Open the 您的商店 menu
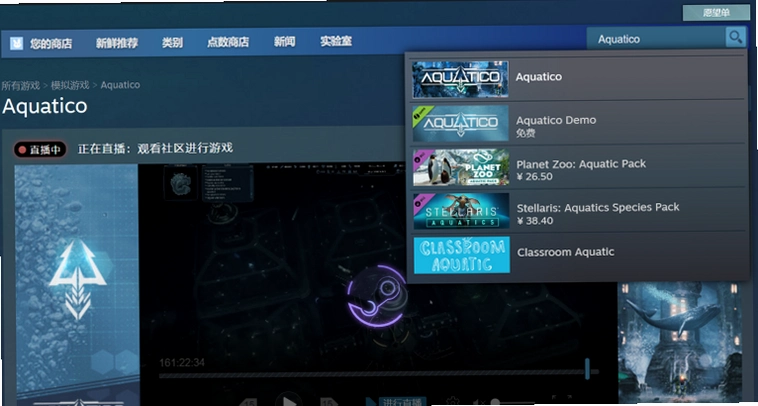 (x=51, y=44)
